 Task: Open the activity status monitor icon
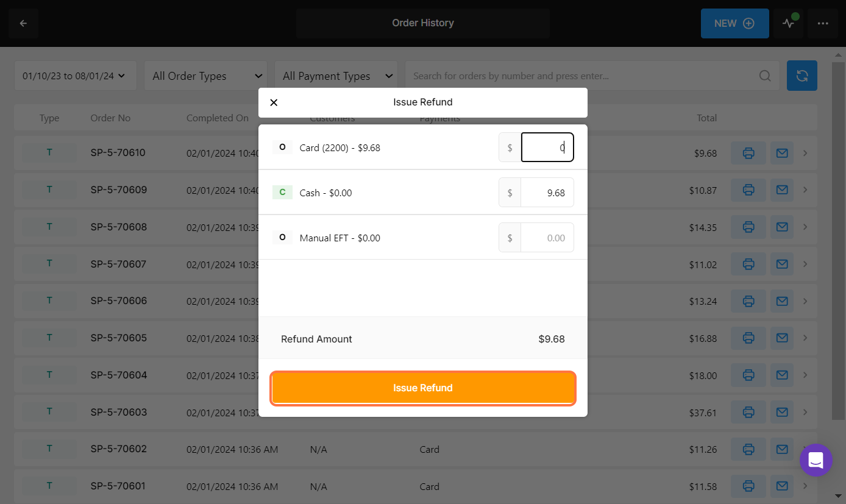(x=789, y=24)
